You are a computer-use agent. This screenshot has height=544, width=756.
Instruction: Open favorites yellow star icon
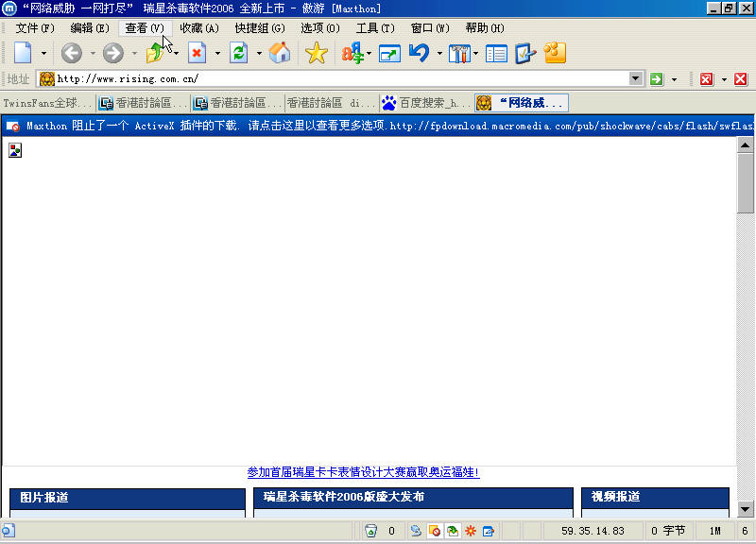point(317,53)
